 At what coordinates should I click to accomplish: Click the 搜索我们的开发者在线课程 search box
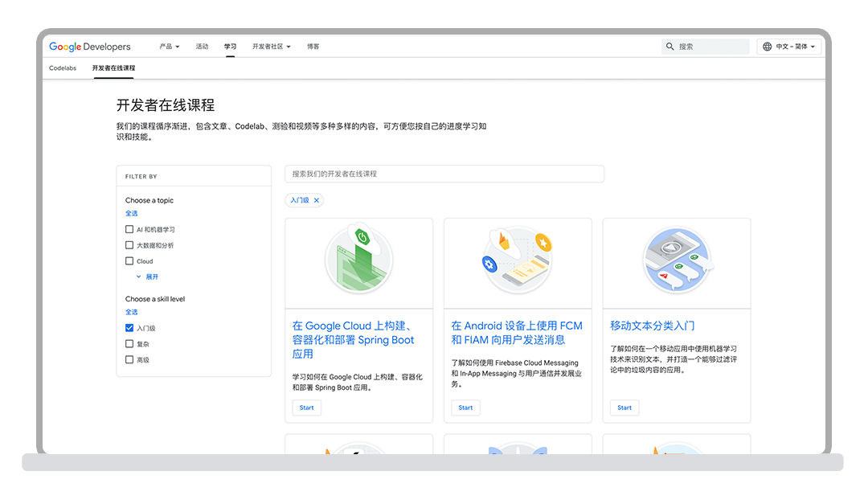click(x=444, y=174)
